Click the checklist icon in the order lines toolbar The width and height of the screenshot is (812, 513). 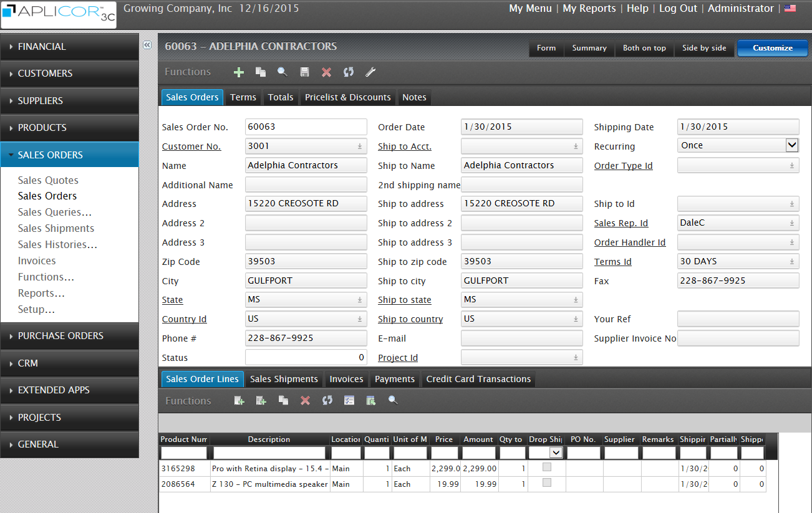click(349, 401)
